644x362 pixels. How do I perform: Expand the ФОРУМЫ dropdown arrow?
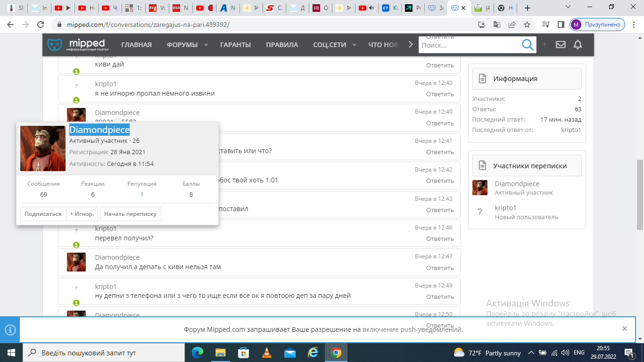pyautogui.click(x=206, y=45)
